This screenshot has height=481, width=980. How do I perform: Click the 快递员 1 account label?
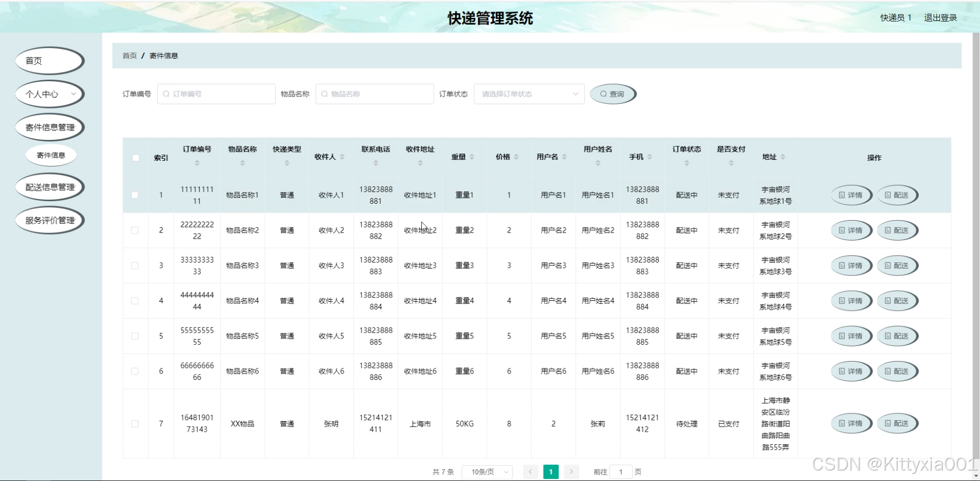click(896, 18)
